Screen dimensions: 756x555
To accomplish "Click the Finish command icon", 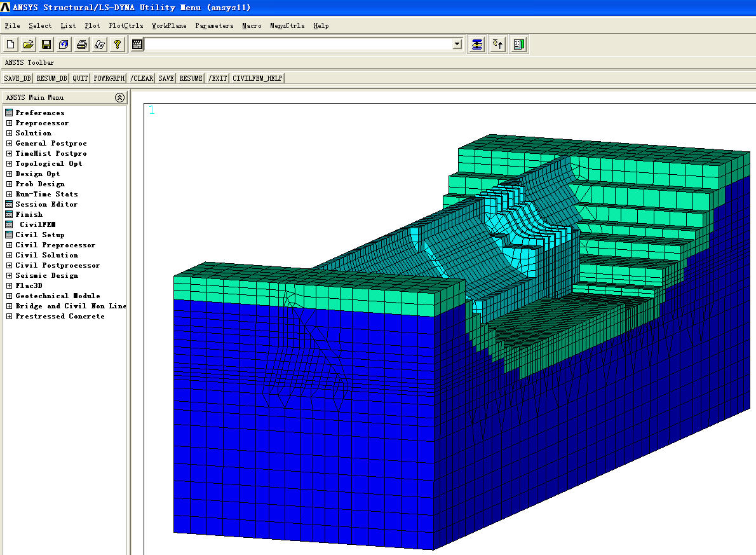I will [9, 215].
